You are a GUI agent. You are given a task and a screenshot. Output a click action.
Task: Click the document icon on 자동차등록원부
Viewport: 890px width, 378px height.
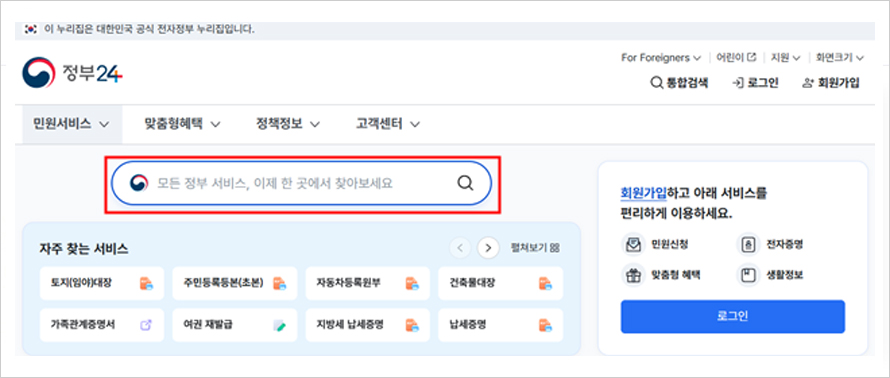point(412,283)
